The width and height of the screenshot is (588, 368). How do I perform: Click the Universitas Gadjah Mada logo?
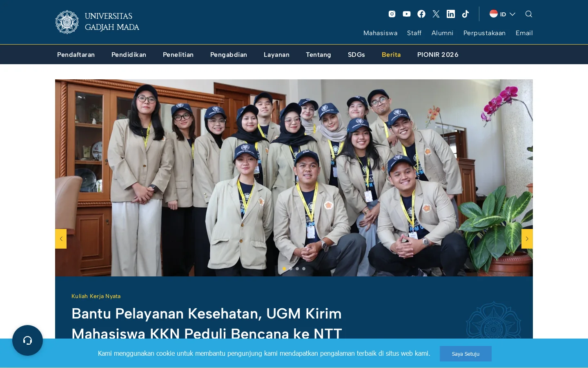(x=98, y=22)
